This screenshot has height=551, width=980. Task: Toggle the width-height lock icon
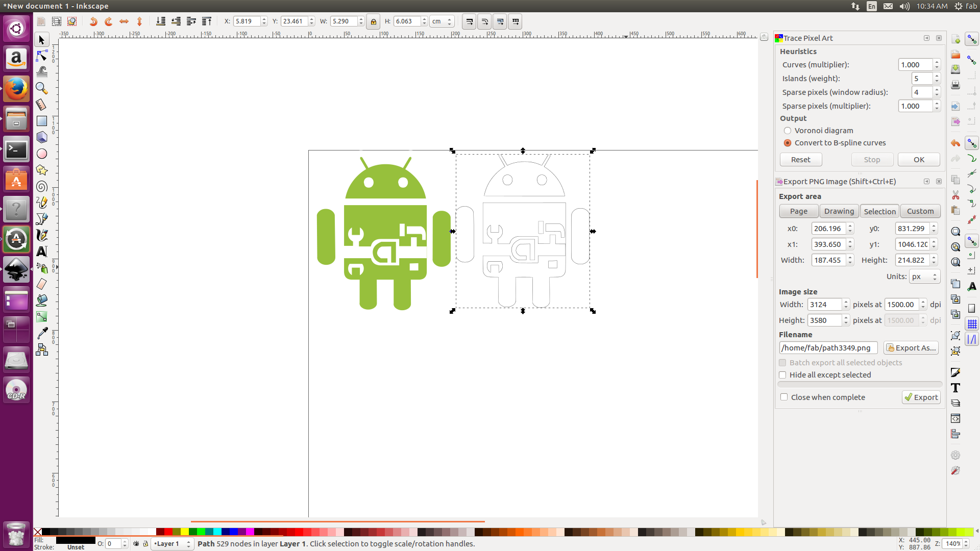pyautogui.click(x=373, y=21)
